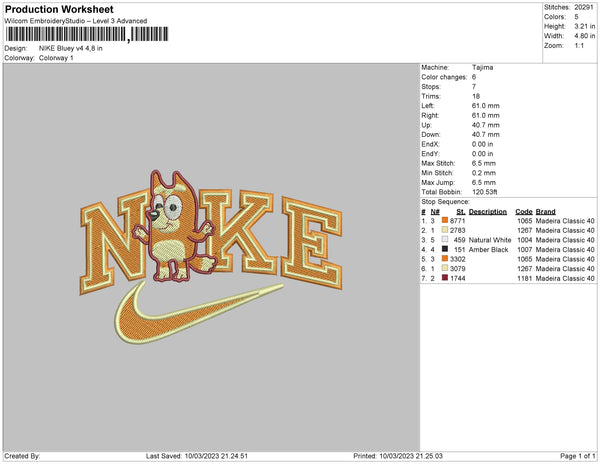The image size is (600, 464).
Task: Click the colorway value 'Colorway 1'
Action: 56,58
